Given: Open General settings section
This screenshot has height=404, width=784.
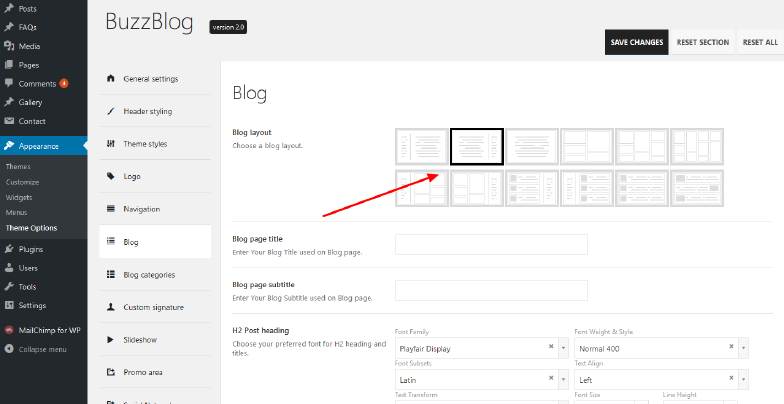Looking at the screenshot, I should (x=155, y=78).
